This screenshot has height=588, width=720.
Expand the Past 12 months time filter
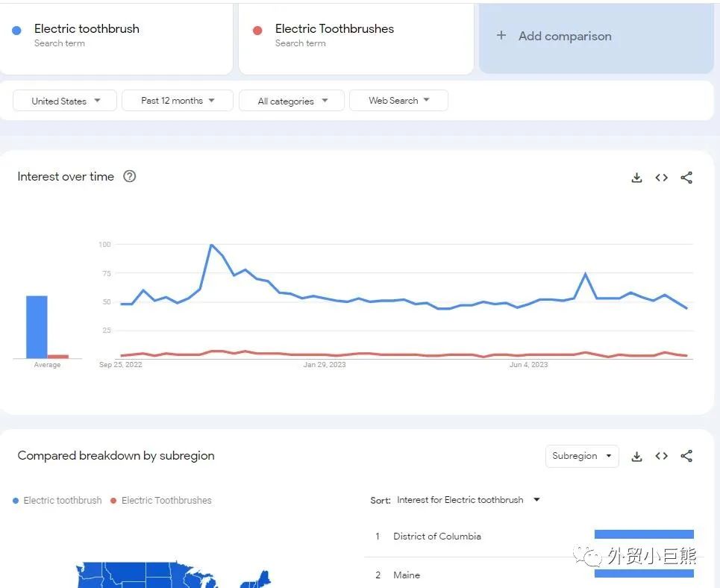click(x=178, y=101)
